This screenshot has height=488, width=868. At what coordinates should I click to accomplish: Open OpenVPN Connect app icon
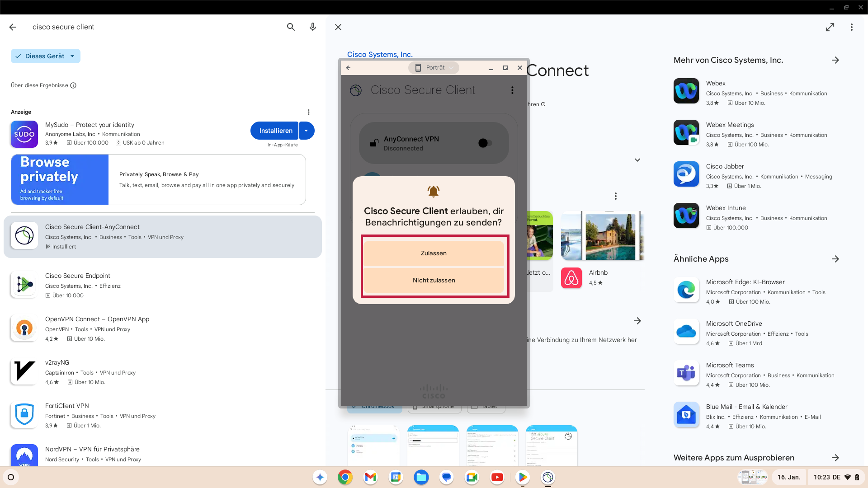pyautogui.click(x=24, y=328)
